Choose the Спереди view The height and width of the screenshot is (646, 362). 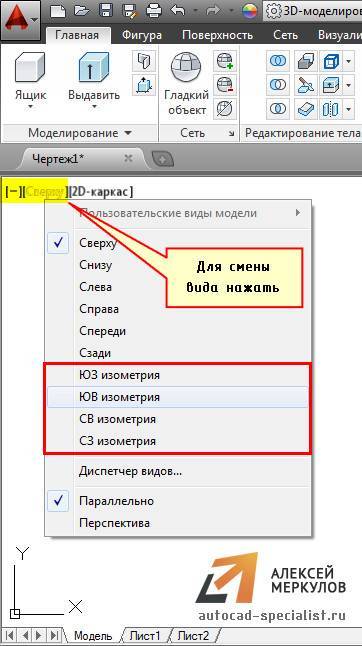178,331
